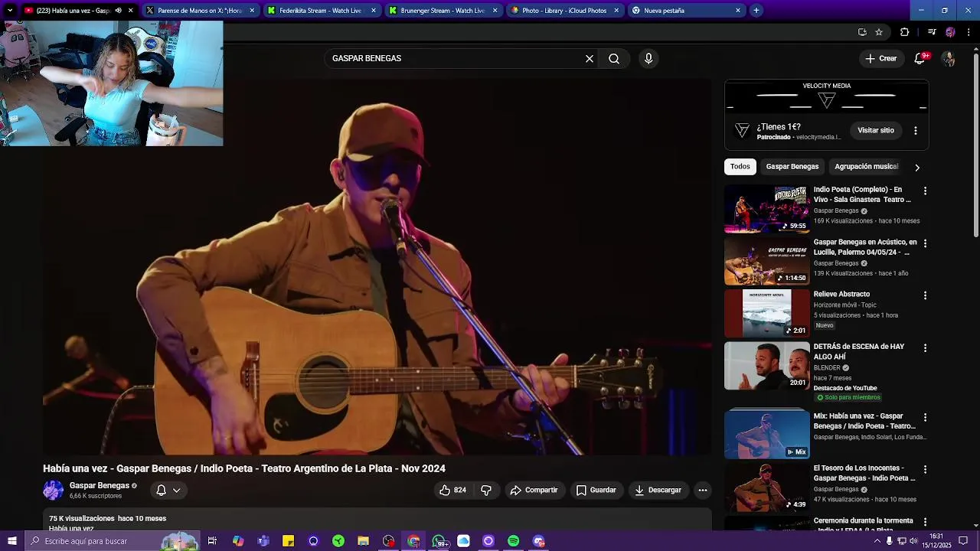The height and width of the screenshot is (551, 980).
Task: Open the Velocity Media ad banner
Action: tap(827, 97)
